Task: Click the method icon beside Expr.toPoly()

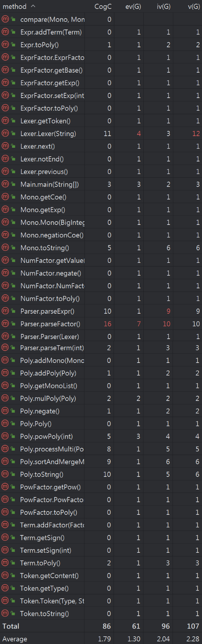Action: (x=5, y=45)
